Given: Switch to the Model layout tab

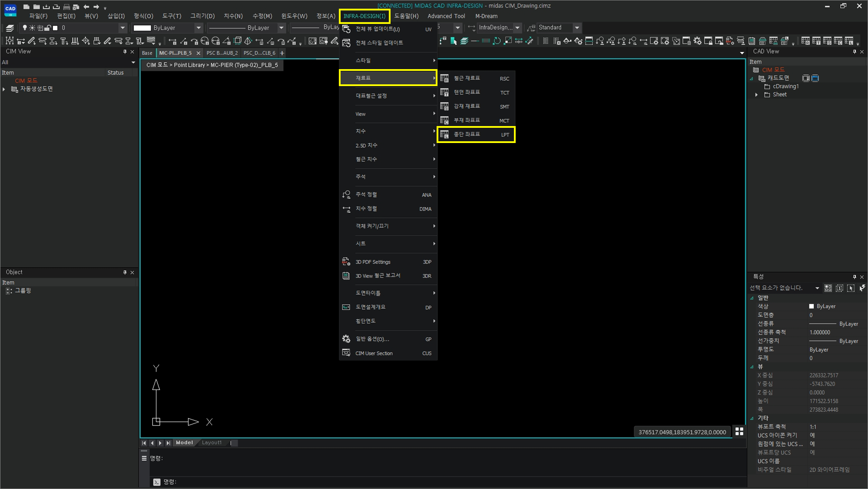Looking at the screenshot, I should tap(184, 442).
